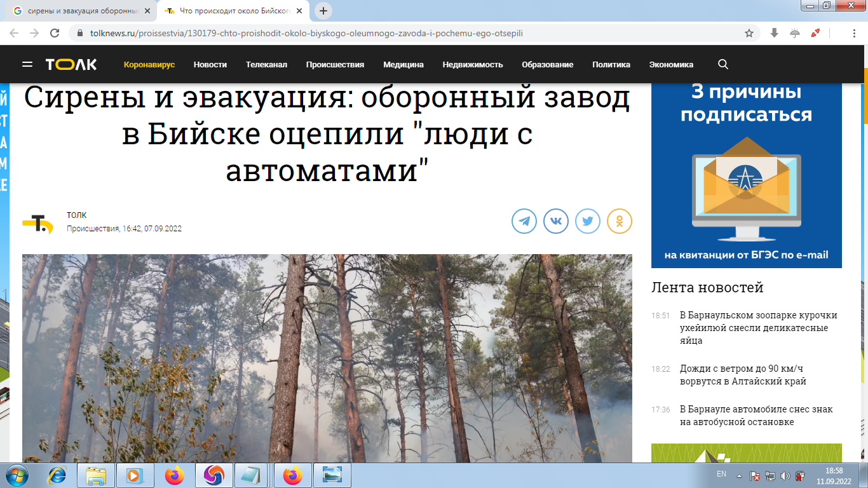Click the Twitter share icon
This screenshot has width=868, height=488.
coord(587,221)
